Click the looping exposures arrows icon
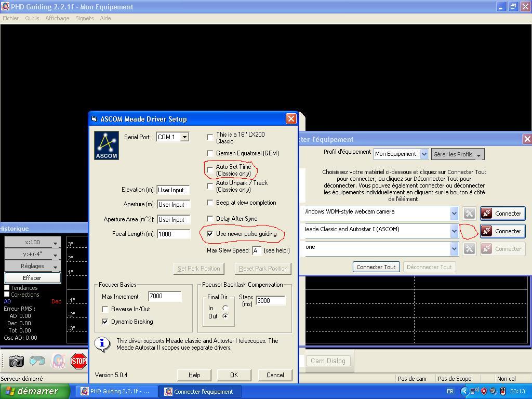 coord(36,361)
